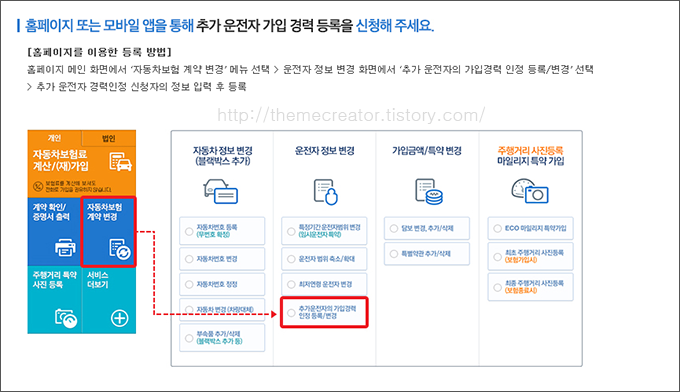Click the printer icon in 계약 확인/증명서 출력

pos(65,248)
